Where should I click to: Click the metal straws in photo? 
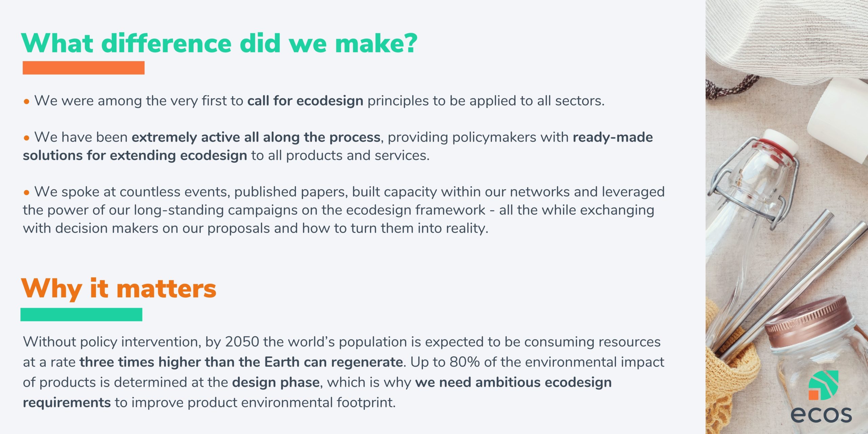point(793,285)
